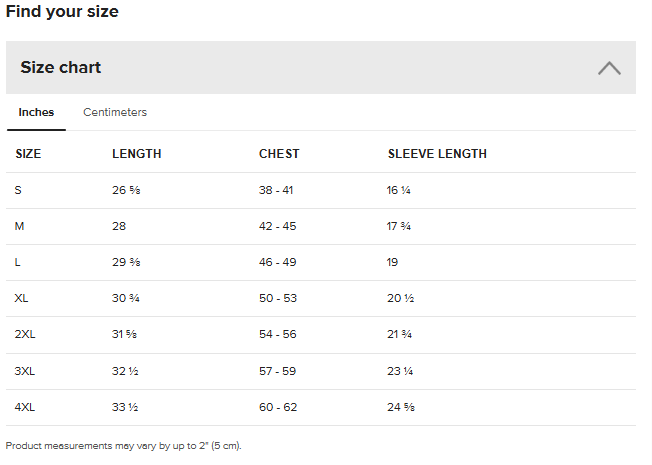
Task: Select the XL size row label
Action: [22, 299]
